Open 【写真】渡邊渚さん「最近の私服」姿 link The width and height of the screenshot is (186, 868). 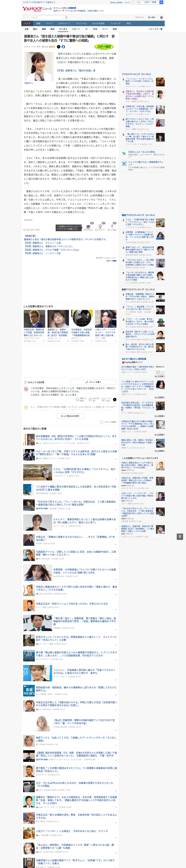pyautogui.click(x=76, y=71)
